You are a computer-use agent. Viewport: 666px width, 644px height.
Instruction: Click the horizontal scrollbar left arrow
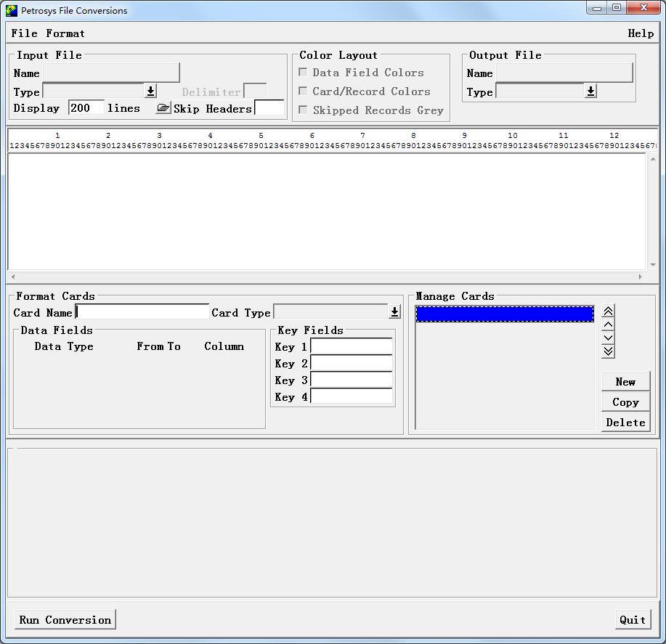(14, 277)
